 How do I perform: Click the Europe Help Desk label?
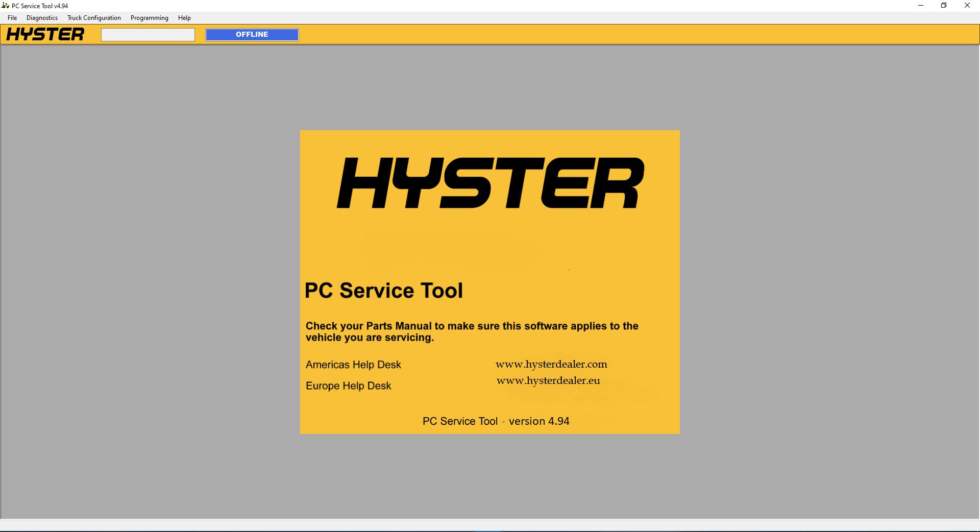(x=348, y=386)
